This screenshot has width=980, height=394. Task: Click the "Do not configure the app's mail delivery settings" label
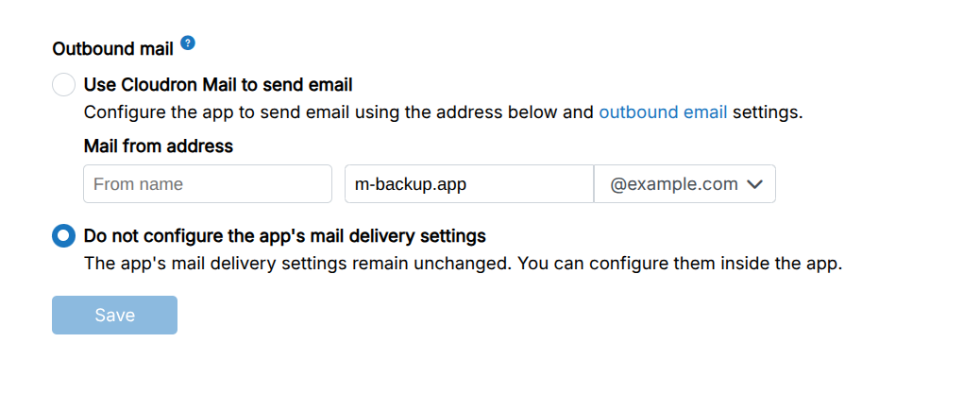[284, 235]
